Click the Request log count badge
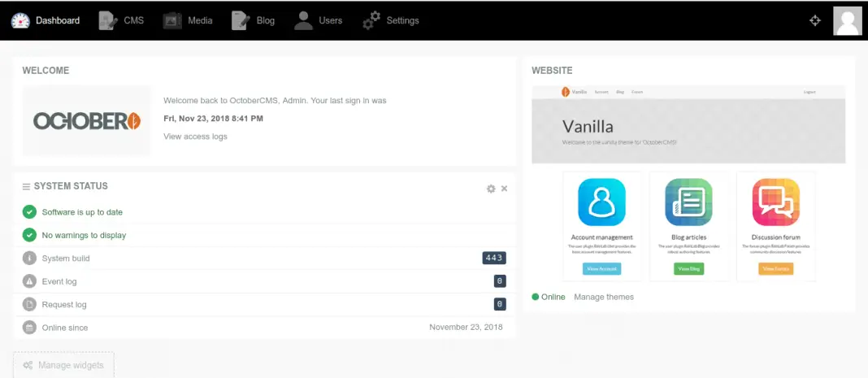This screenshot has width=868, height=378. pos(500,304)
